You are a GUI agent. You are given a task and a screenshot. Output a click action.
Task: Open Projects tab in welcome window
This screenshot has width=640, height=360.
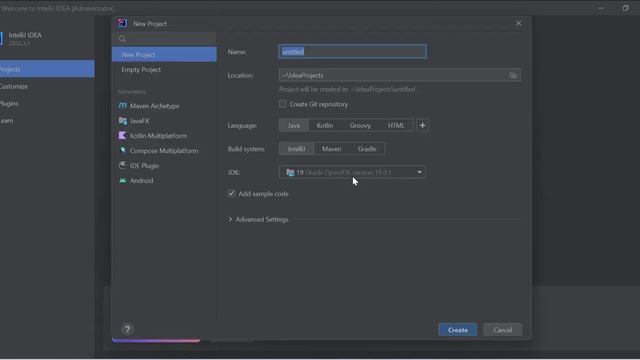[x=47, y=69]
